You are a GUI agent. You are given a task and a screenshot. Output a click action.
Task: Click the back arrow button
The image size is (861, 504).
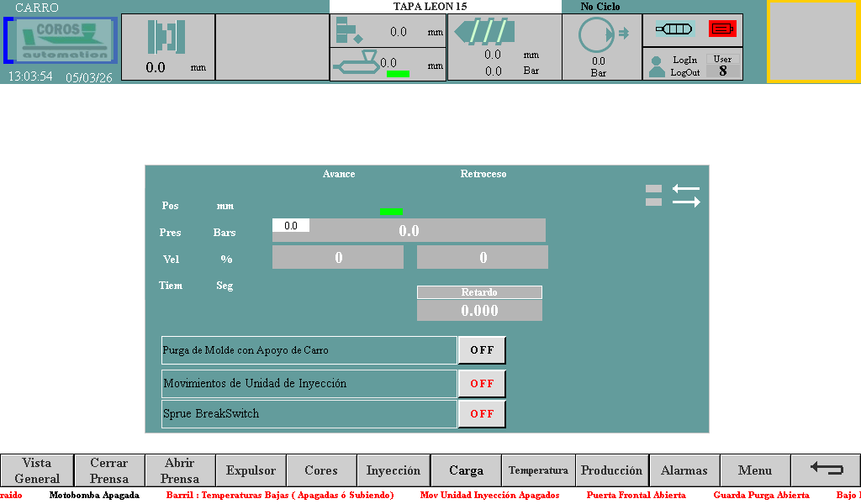[x=826, y=470]
